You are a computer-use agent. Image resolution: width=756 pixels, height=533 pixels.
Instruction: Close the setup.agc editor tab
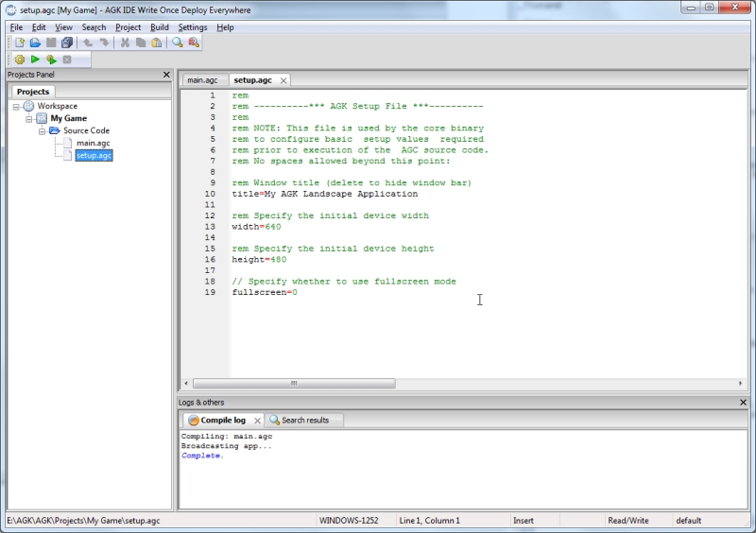pos(283,80)
